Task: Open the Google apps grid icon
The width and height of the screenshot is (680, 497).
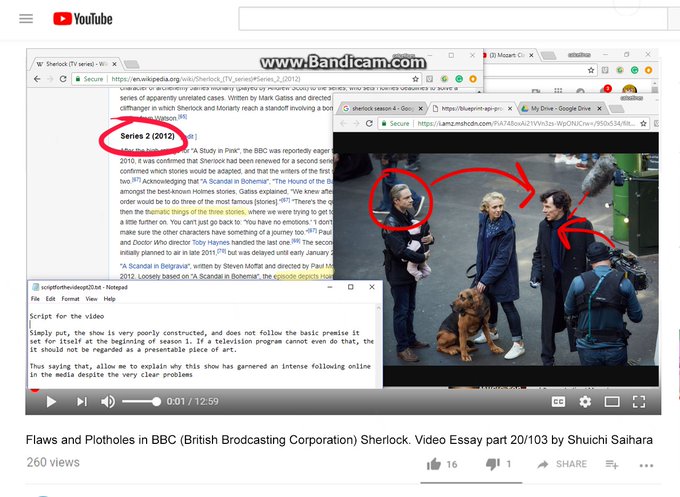Action: tap(558, 91)
